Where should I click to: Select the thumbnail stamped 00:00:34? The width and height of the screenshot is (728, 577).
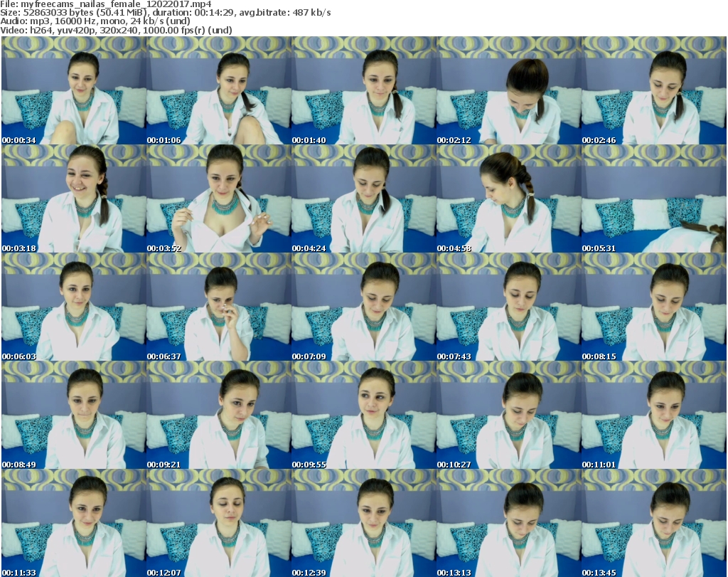74,90
